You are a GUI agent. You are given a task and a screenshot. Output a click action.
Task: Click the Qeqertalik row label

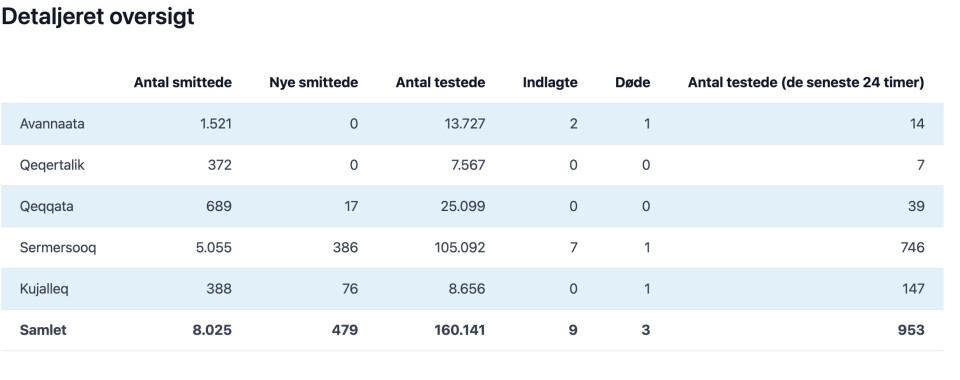point(52,165)
